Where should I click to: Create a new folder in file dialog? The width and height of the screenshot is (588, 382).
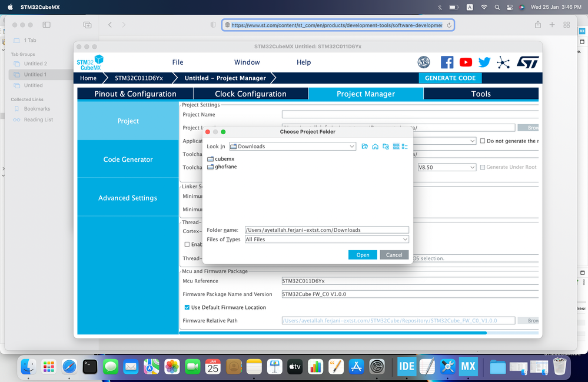tap(386, 146)
